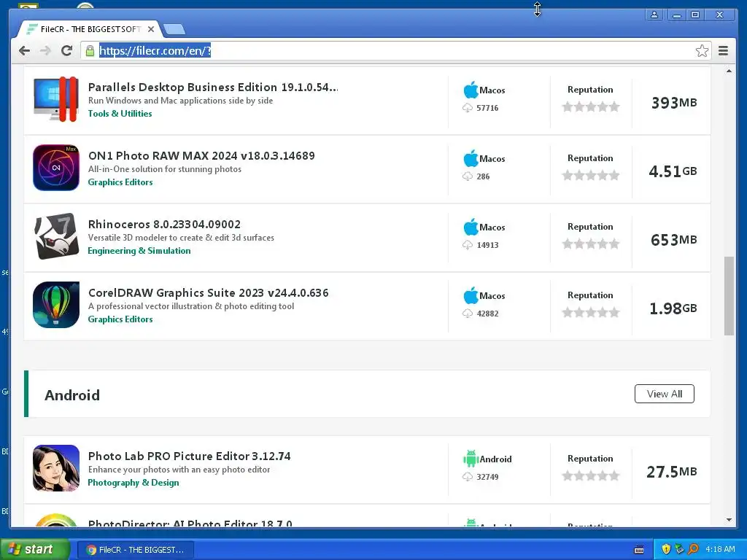
Task: Click the back navigation arrow
Action: coord(24,50)
